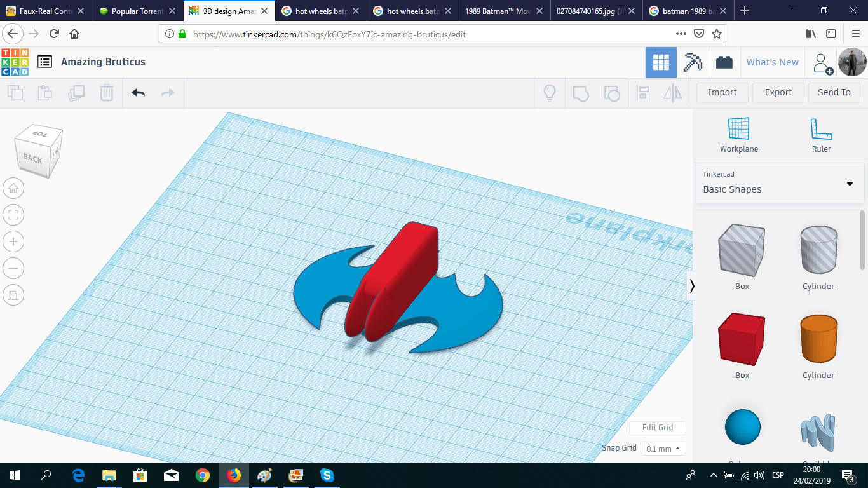This screenshot has width=868, height=488.
Task: Open the Snap Grid dropdown
Action: coord(663,448)
